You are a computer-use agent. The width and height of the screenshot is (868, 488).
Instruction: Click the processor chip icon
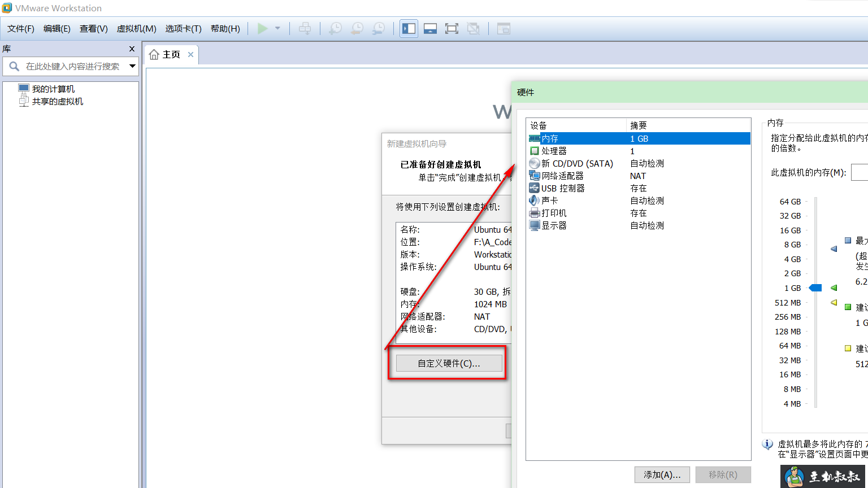point(534,151)
